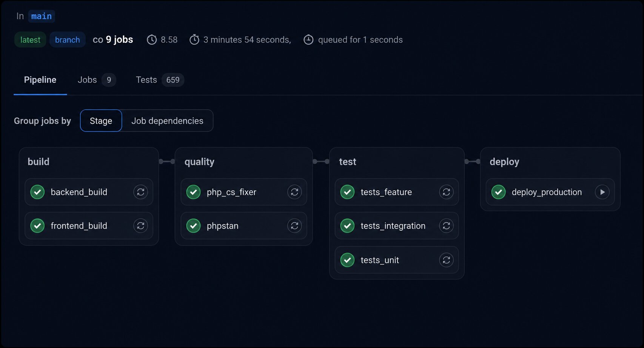Click phpstan passed status icon
The height and width of the screenshot is (348, 644).
click(x=193, y=226)
